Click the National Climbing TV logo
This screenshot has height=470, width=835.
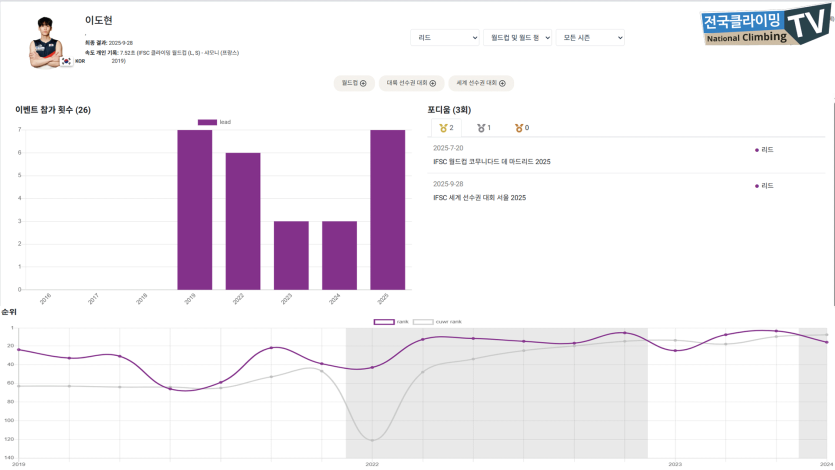(766, 25)
